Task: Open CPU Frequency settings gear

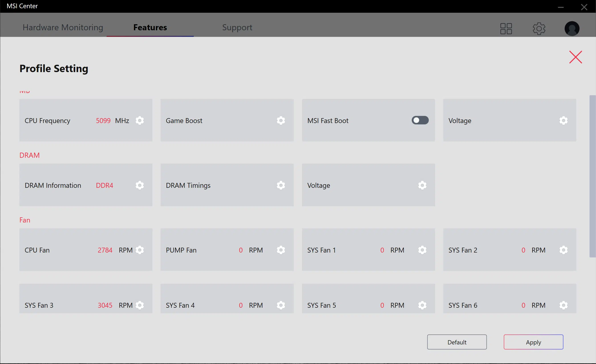Action: [x=140, y=120]
